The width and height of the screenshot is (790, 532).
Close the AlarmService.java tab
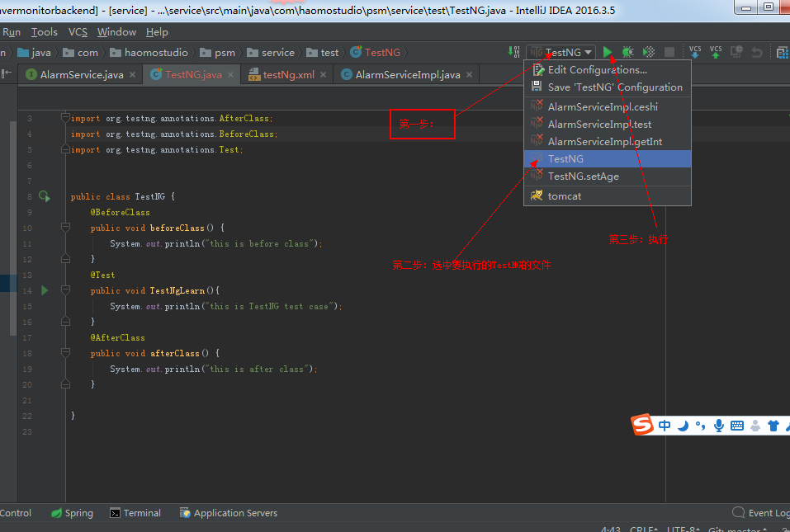pos(133,74)
